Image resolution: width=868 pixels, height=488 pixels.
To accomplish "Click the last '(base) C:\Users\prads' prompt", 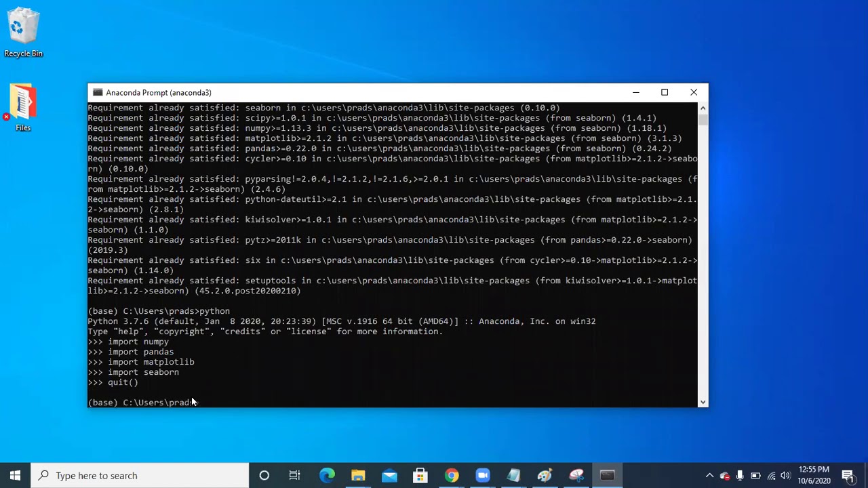I will 141,403.
